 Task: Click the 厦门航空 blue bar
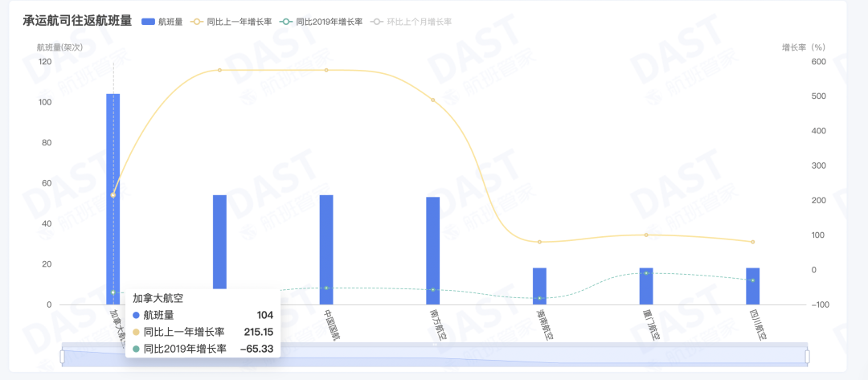click(x=646, y=285)
